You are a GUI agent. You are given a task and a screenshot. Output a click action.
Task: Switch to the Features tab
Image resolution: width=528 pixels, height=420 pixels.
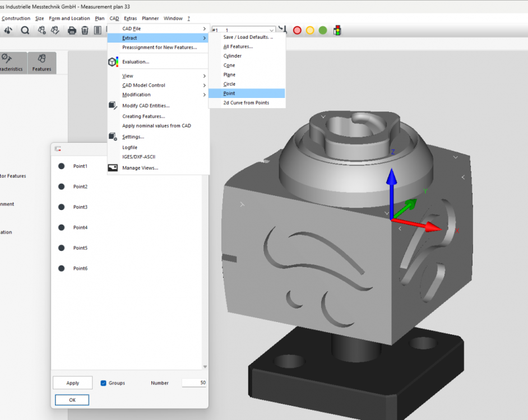41,63
